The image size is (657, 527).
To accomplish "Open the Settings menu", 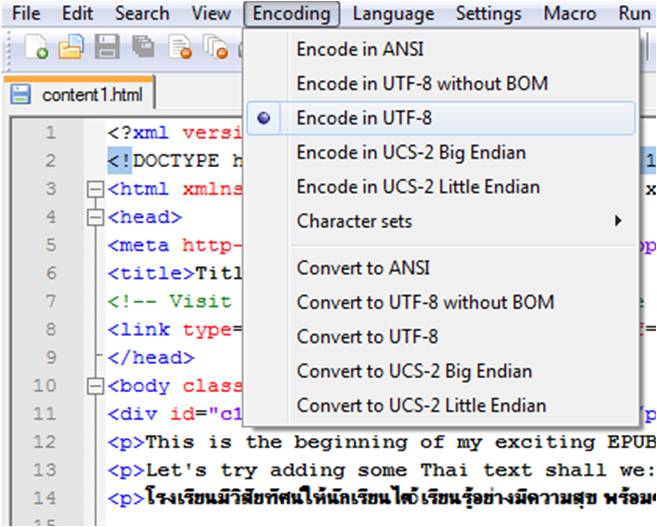I will [x=489, y=14].
